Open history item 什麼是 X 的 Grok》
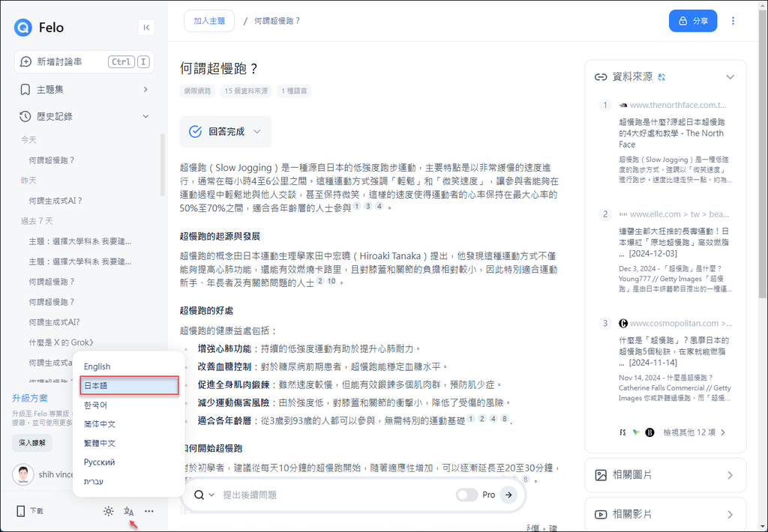Viewport: 768px width, 532px height. coord(61,342)
